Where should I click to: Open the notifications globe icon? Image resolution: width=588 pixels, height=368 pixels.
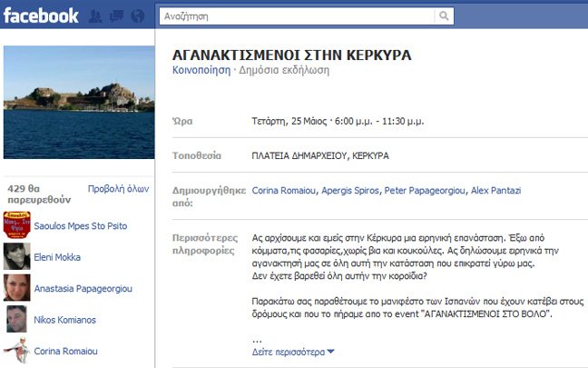click(137, 16)
